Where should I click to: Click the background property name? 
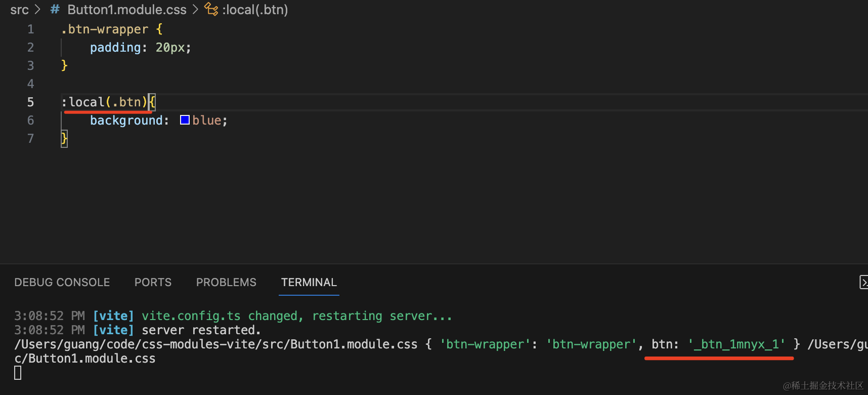(x=126, y=121)
